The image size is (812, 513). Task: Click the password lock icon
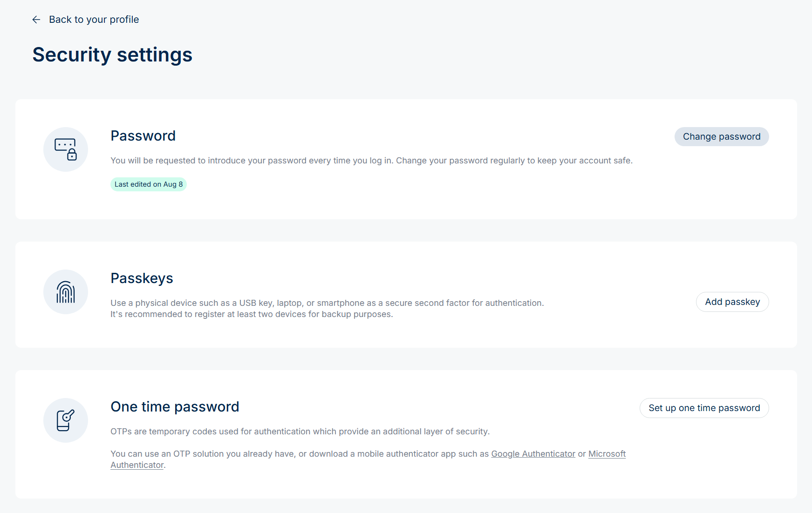[x=66, y=149]
